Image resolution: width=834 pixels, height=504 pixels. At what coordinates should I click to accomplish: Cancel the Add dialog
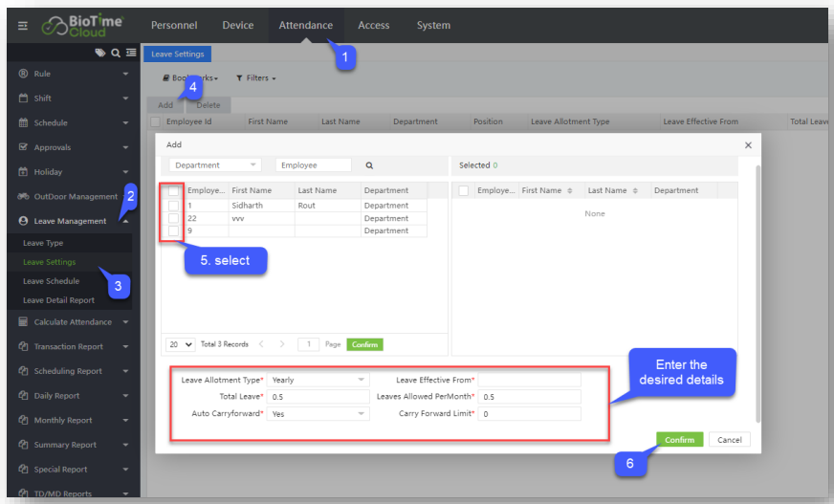coord(729,440)
